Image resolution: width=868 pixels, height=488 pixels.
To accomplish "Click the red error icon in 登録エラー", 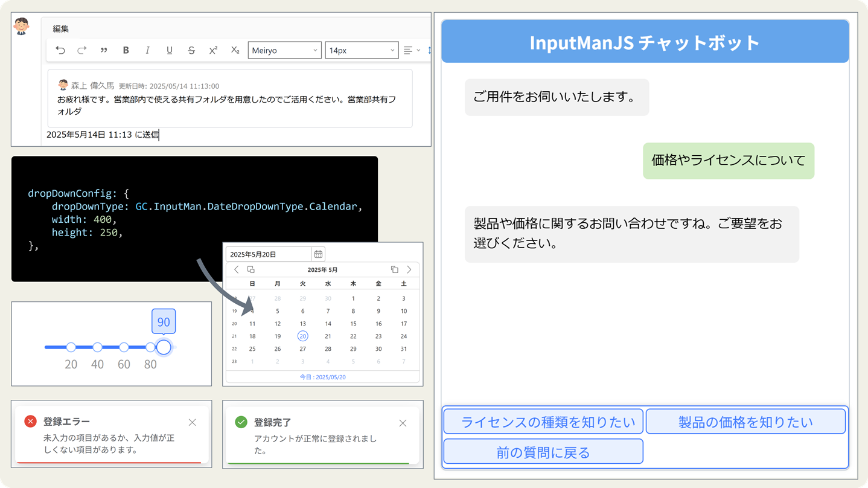I will 30,422.
